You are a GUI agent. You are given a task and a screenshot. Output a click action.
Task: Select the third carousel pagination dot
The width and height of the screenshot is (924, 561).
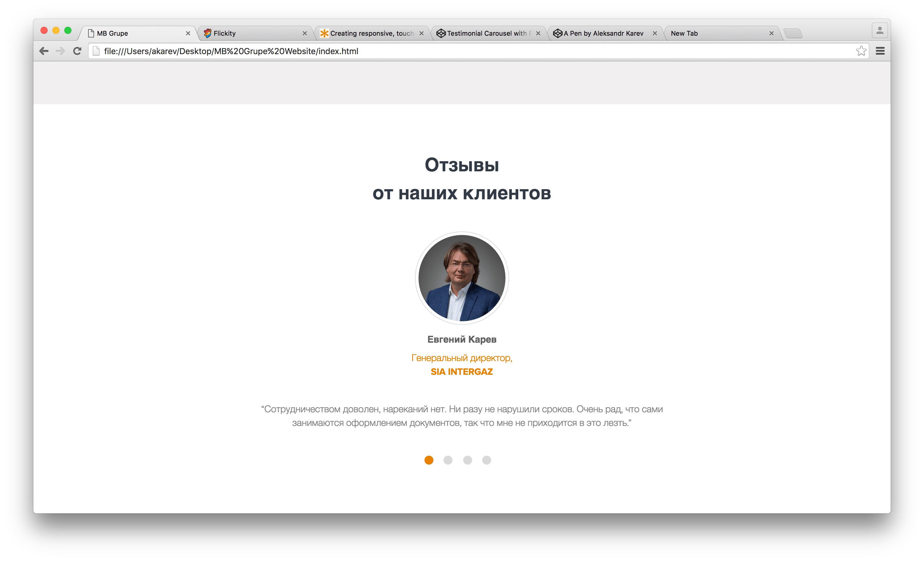(468, 460)
